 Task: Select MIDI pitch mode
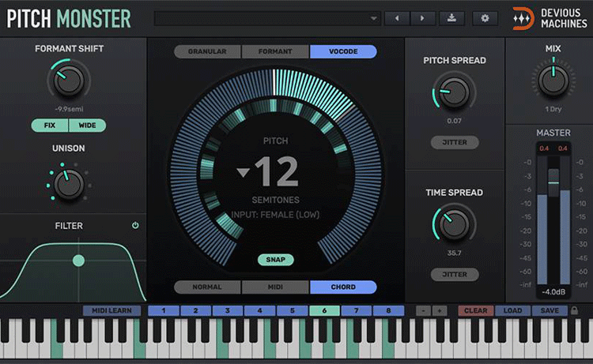275,287
